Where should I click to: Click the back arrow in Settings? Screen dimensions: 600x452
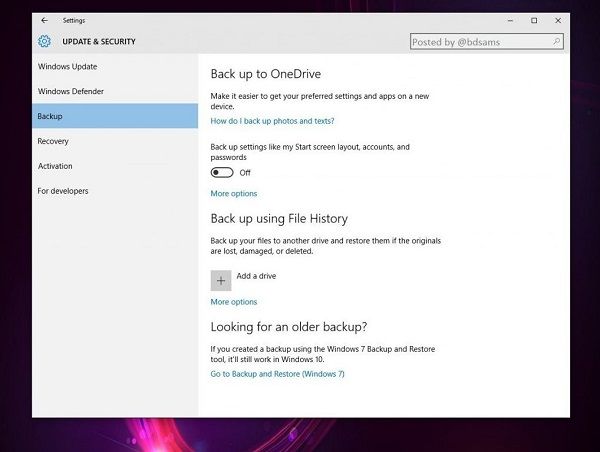[x=44, y=20]
